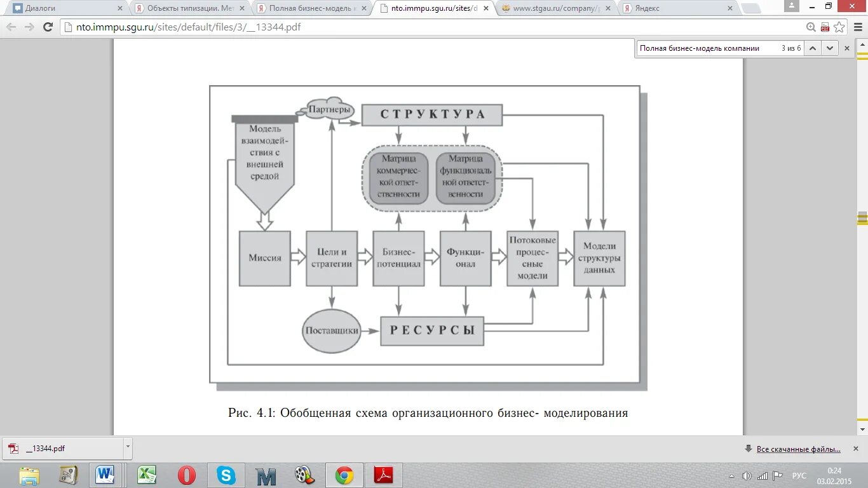The image size is (868, 488).
Task: Reload the PDF page
Action: tap(48, 27)
